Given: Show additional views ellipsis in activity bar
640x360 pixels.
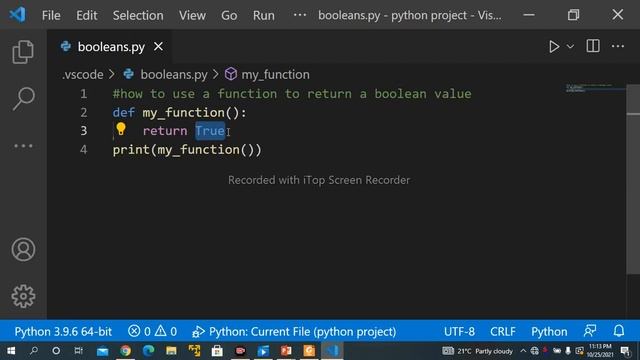Looking at the screenshot, I should pos(23,146).
